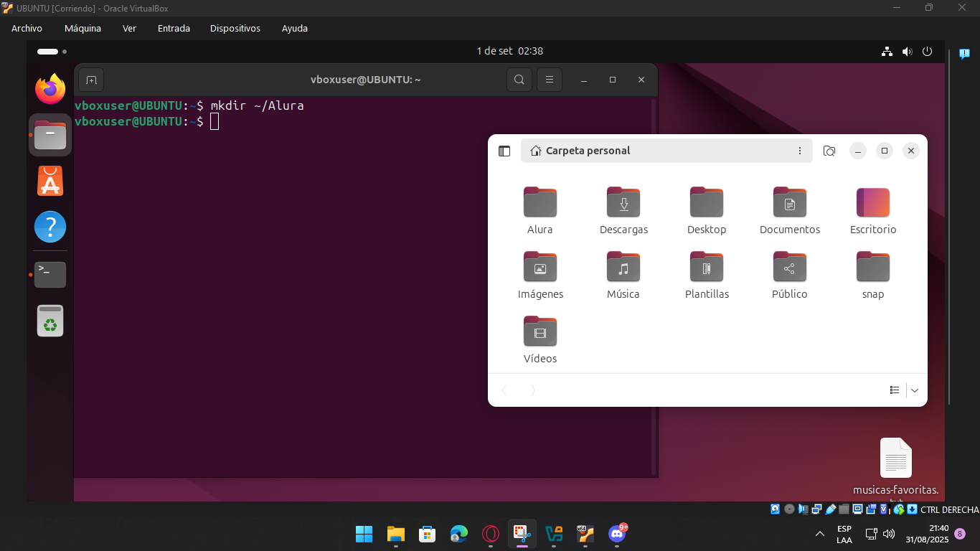Click the Ubuntu volume icon
The width and height of the screenshot is (980, 551).
tap(907, 52)
